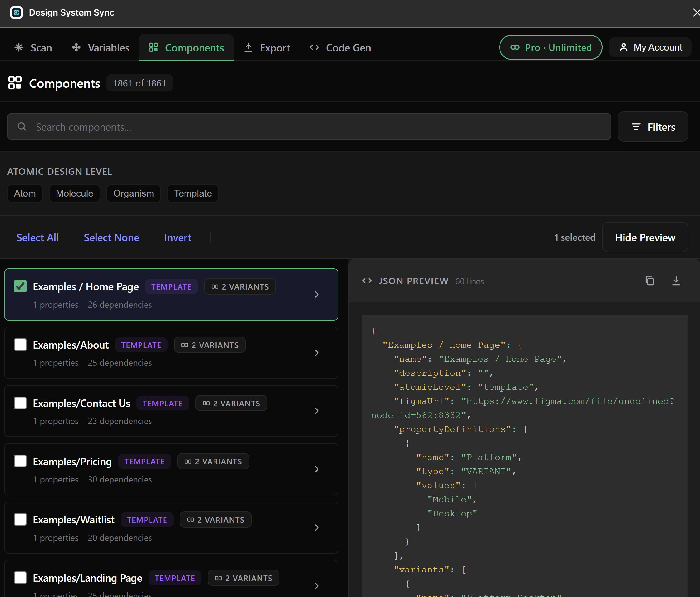700x597 pixels.
Task: Hide the JSON preview panel
Action: 645,237
